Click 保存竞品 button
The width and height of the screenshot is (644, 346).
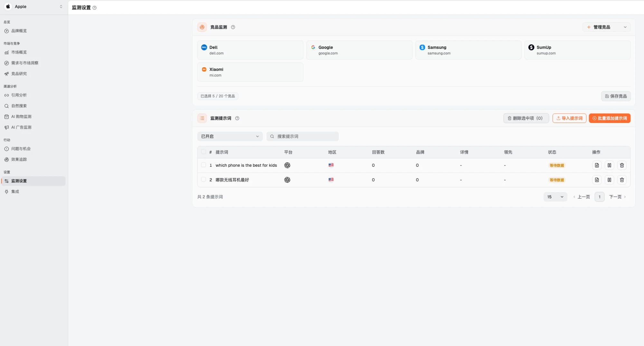pyautogui.click(x=616, y=96)
